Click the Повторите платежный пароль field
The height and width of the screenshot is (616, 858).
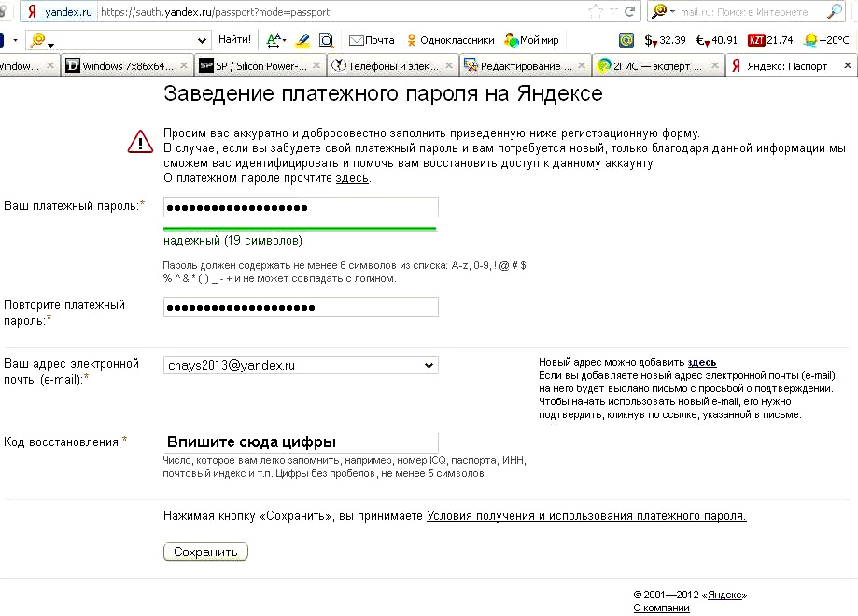(x=301, y=307)
